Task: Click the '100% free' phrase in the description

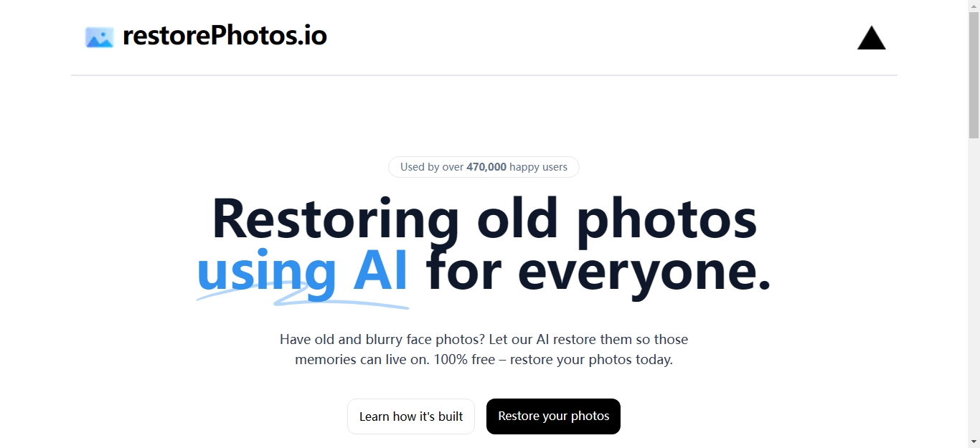Action: [464, 360]
